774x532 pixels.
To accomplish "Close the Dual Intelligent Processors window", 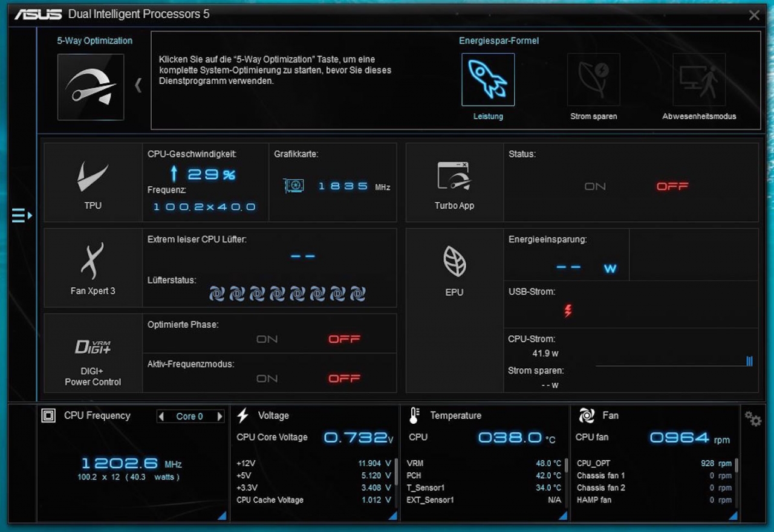I will pyautogui.click(x=754, y=15).
